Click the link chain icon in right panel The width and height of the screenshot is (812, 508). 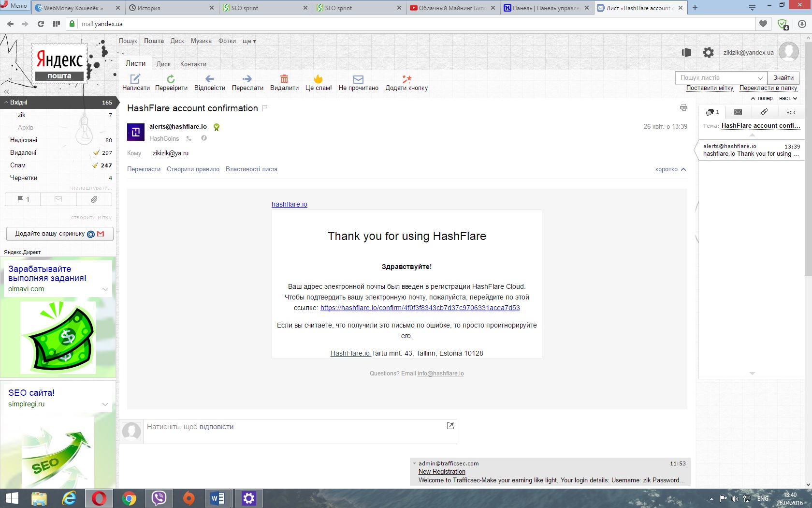coord(791,112)
